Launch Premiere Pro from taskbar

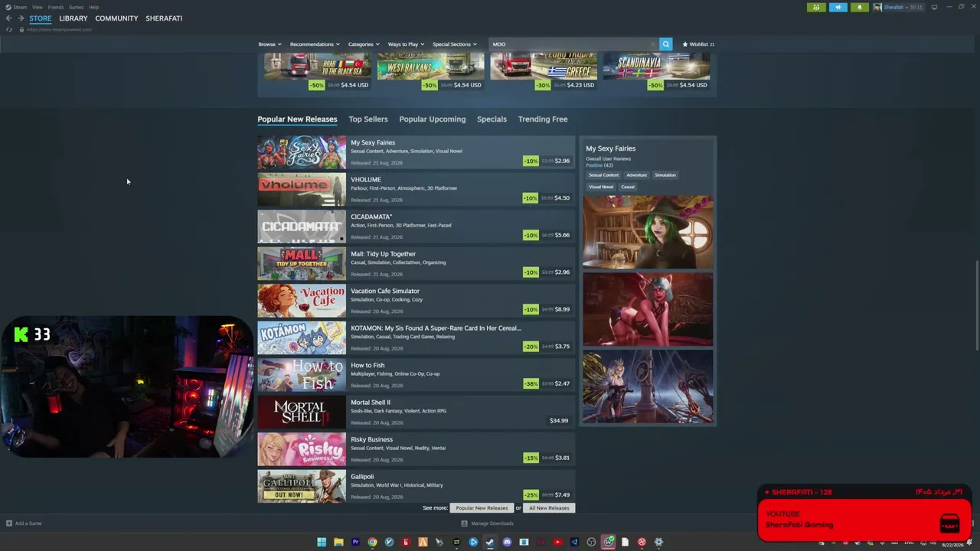[x=355, y=542]
